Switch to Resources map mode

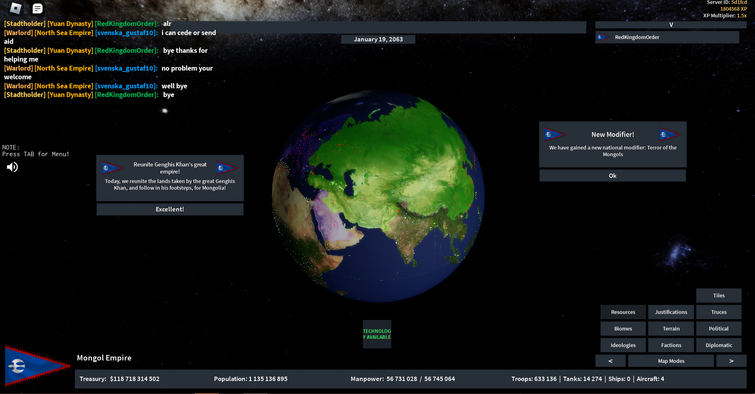(623, 312)
